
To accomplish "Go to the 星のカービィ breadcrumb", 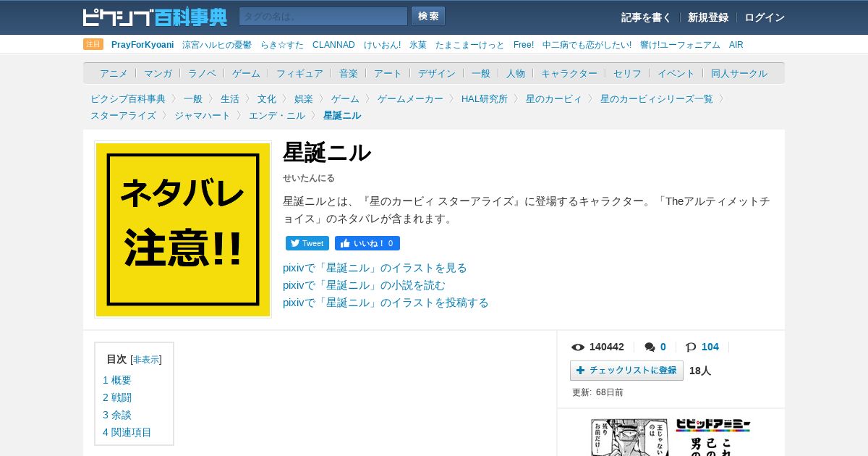I will [x=554, y=99].
